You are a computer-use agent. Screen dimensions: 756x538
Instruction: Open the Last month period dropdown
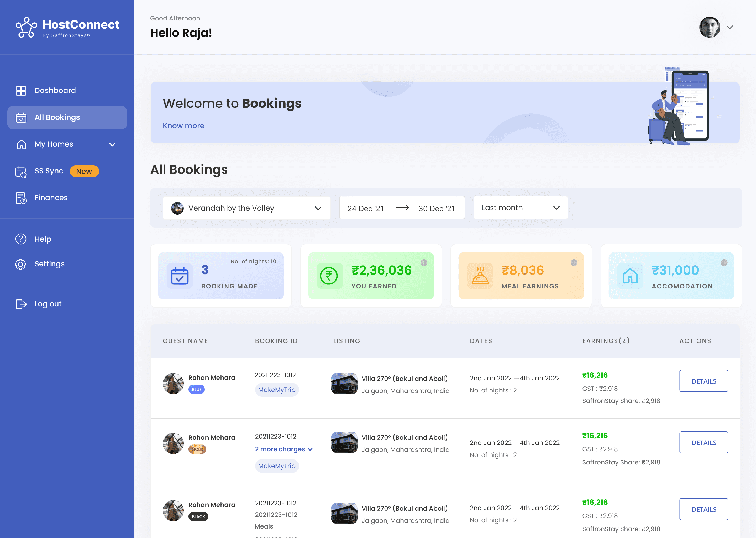click(x=520, y=208)
